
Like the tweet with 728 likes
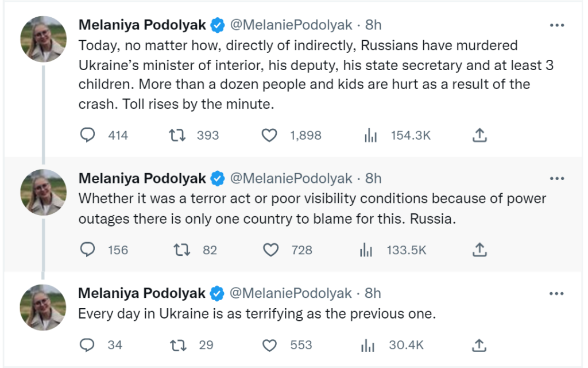click(271, 250)
